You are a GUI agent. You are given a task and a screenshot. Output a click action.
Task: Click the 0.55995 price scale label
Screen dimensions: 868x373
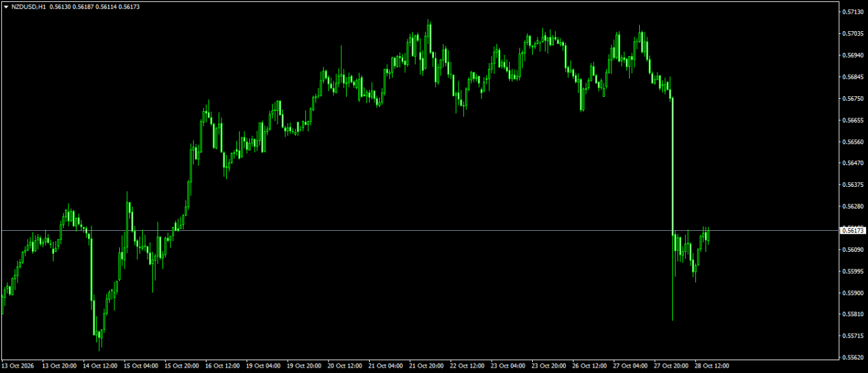(x=854, y=271)
